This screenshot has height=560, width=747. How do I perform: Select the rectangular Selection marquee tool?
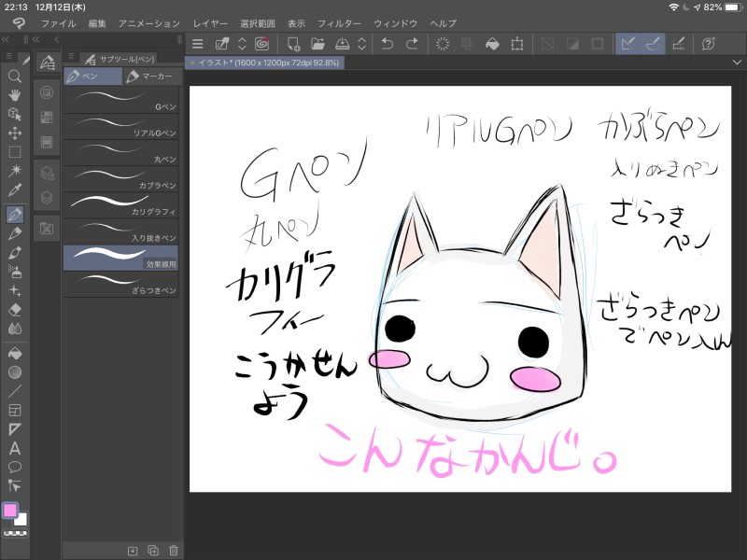point(15,152)
